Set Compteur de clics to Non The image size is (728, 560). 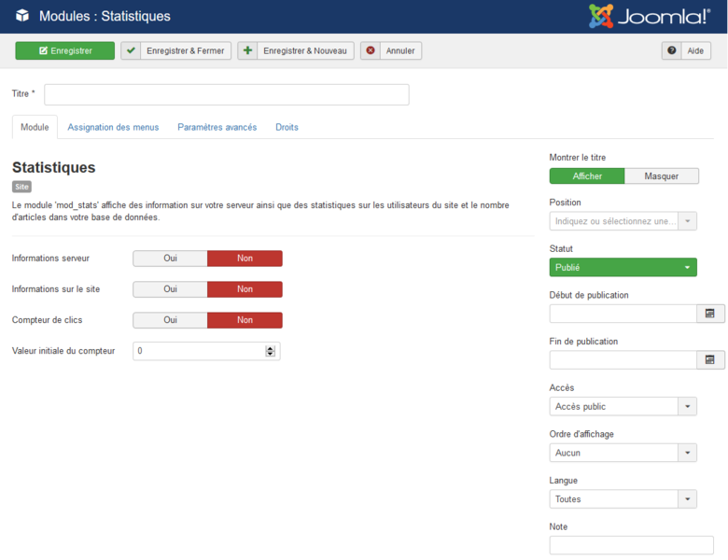pyautogui.click(x=245, y=320)
